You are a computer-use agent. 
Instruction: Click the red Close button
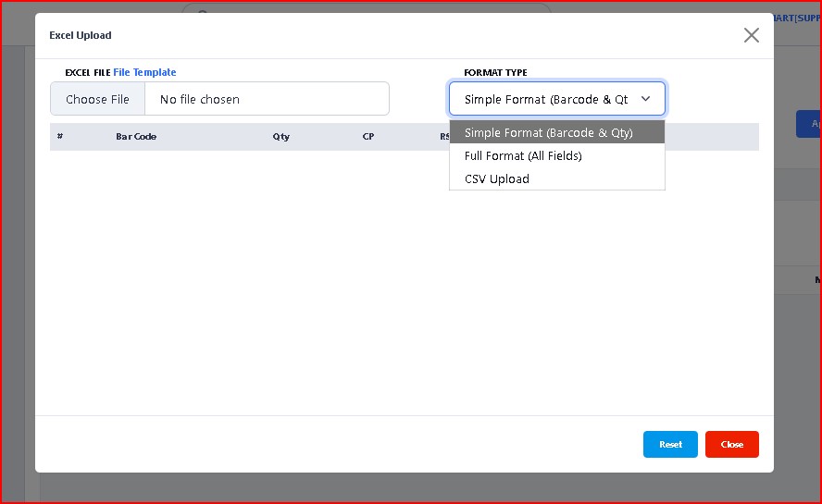coord(731,444)
